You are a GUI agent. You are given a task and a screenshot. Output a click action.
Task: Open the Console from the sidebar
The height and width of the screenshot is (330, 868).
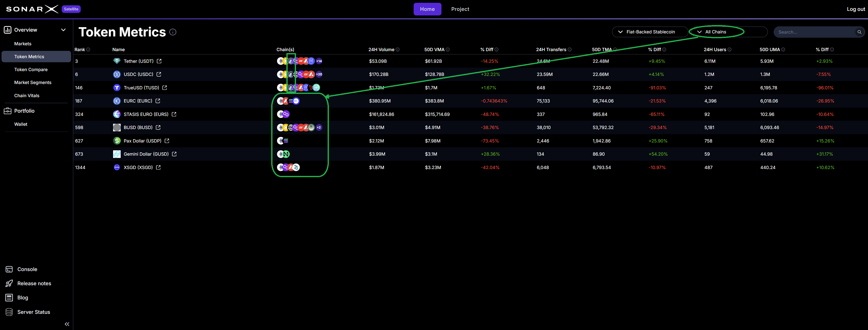[9, 269]
